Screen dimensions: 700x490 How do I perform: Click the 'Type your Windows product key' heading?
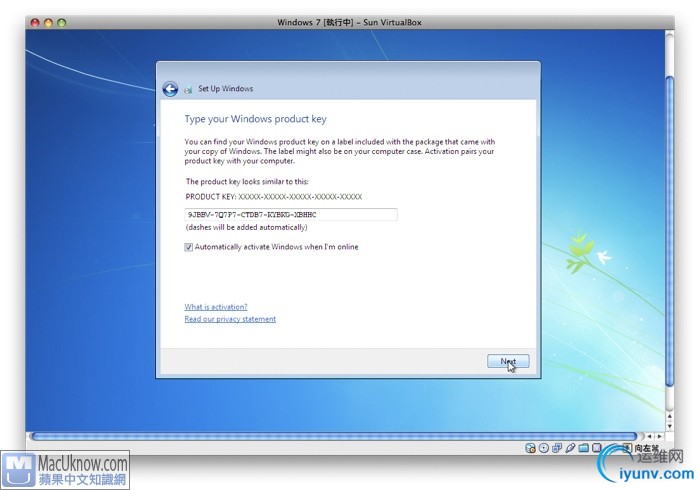pyautogui.click(x=255, y=119)
